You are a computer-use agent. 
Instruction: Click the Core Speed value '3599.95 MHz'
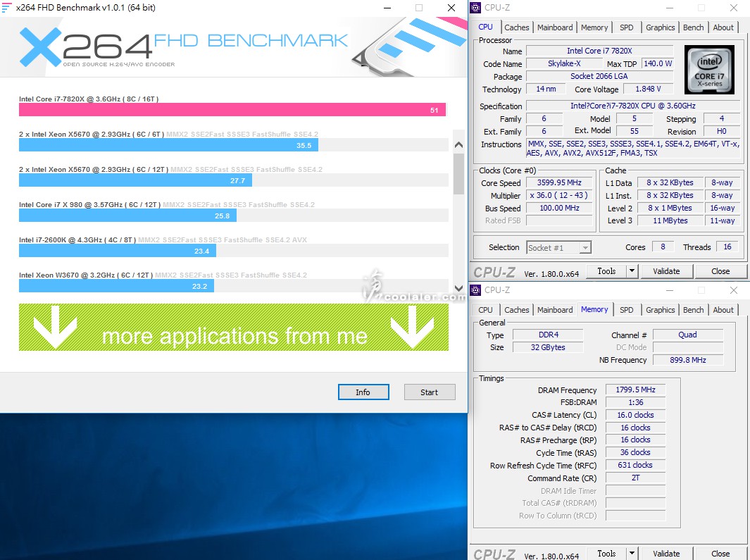point(559,182)
